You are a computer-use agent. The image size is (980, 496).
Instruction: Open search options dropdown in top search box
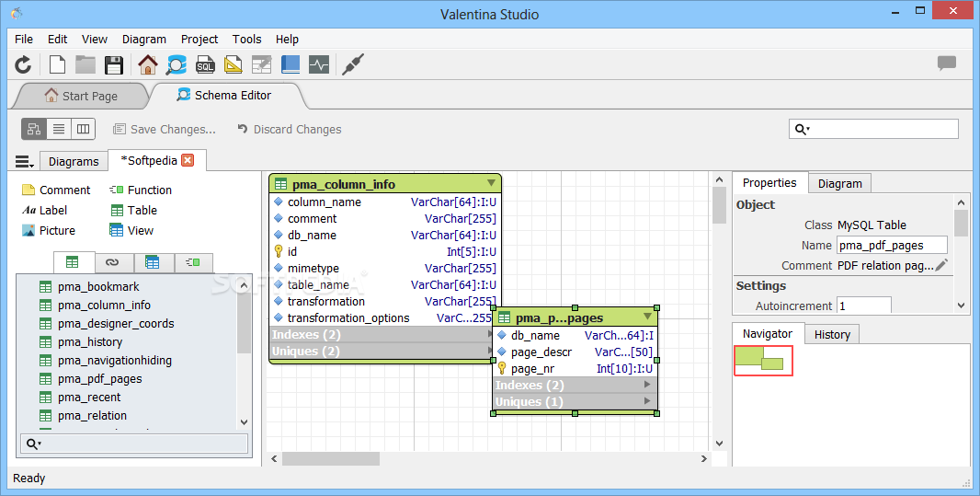(x=802, y=130)
